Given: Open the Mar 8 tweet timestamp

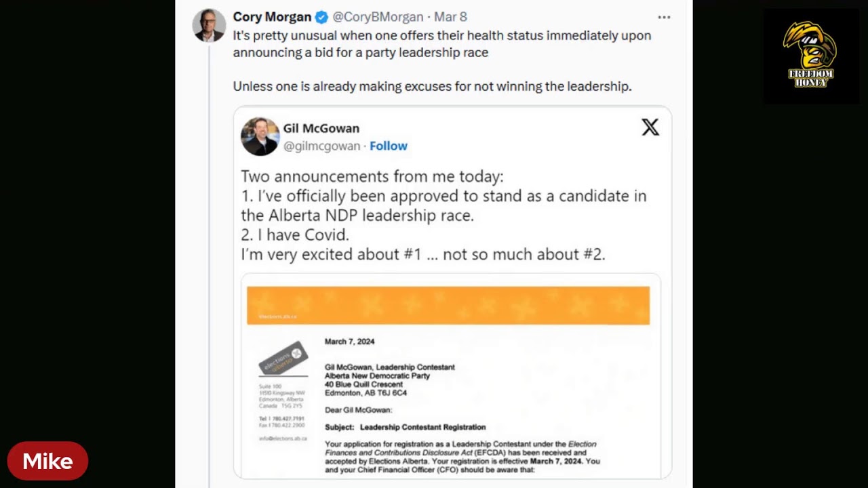Looking at the screenshot, I should point(450,17).
